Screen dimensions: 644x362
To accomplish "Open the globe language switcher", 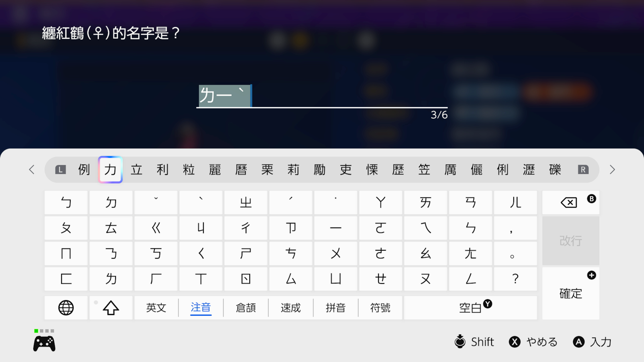I will 66,307.
